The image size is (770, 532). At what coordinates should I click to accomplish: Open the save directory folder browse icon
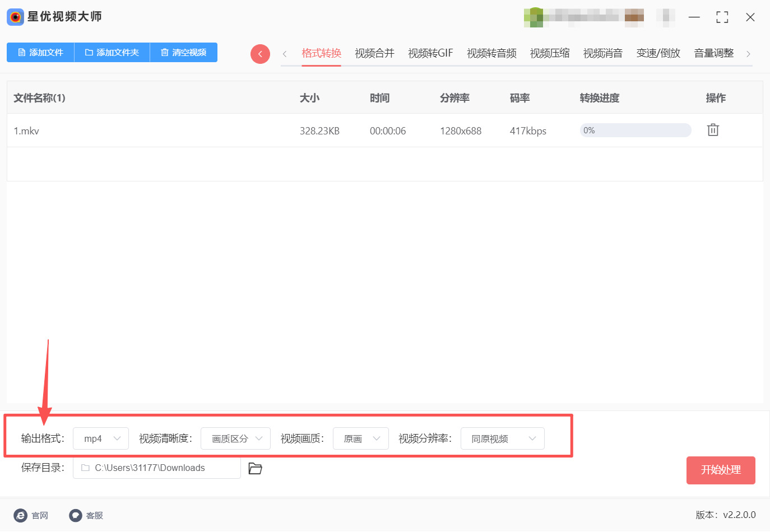(255, 468)
